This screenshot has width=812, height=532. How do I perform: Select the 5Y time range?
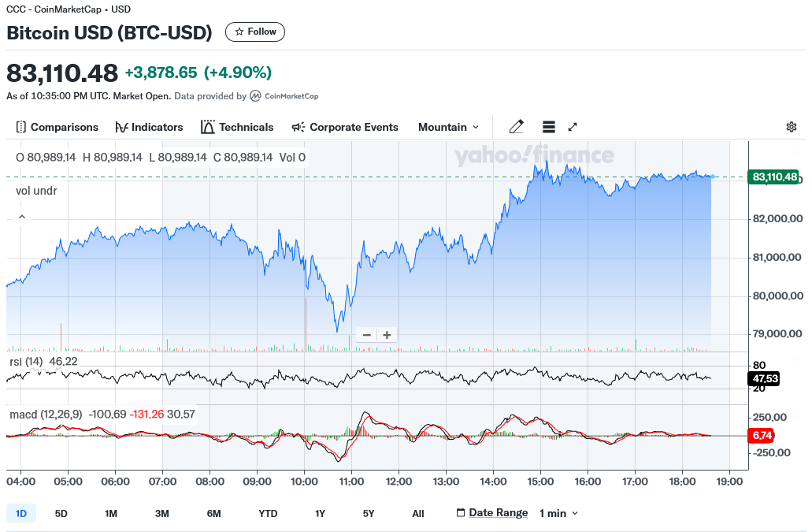[369, 513]
